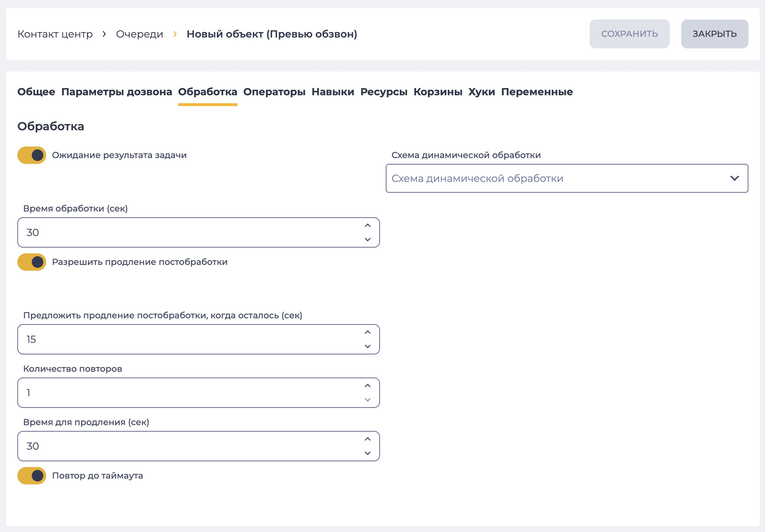Image resolution: width=765 pixels, height=532 pixels.
Task: Navigate to Очереди breadcrumb
Action: coord(140,34)
